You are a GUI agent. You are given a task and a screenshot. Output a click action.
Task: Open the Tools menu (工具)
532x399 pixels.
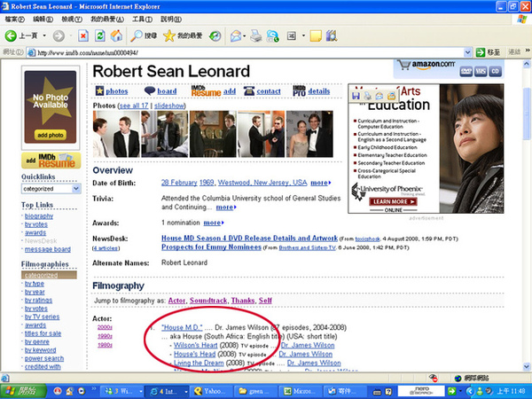(x=142, y=20)
